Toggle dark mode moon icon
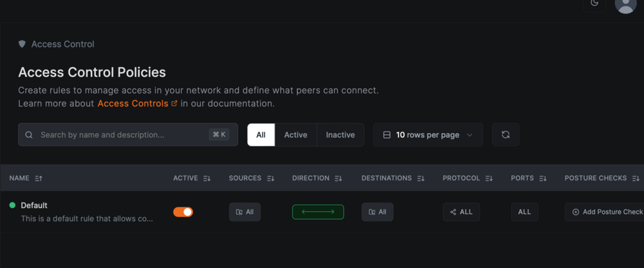The height and width of the screenshot is (268, 644). click(x=594, y=3)
